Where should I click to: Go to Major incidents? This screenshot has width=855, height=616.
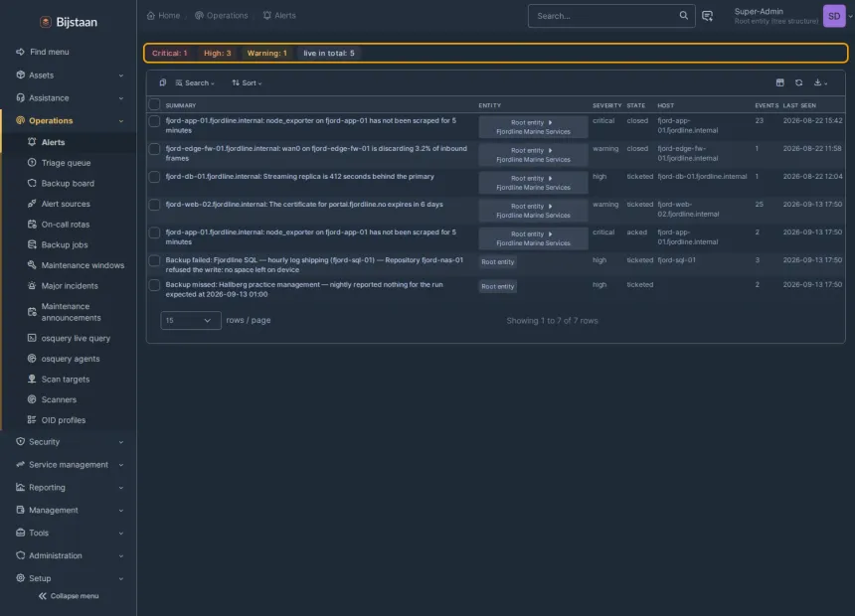[70, 286]
